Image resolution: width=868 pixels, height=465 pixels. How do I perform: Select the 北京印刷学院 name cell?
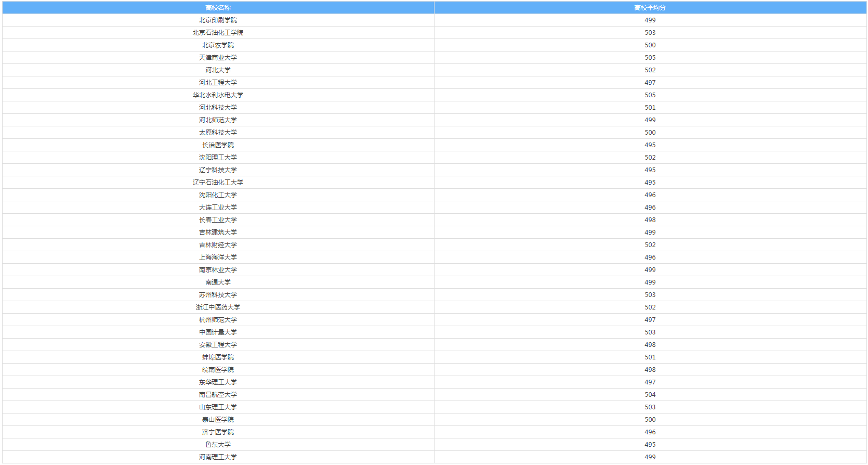(218, 20)
